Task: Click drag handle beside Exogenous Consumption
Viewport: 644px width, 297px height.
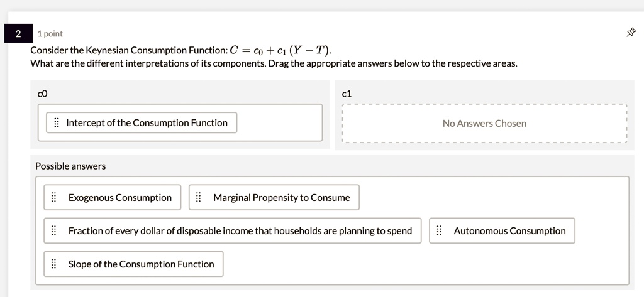Action: [54, 198]
